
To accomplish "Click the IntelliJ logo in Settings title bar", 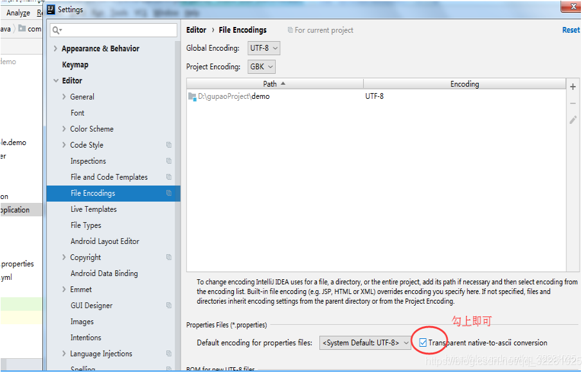I will click(51, 9).
